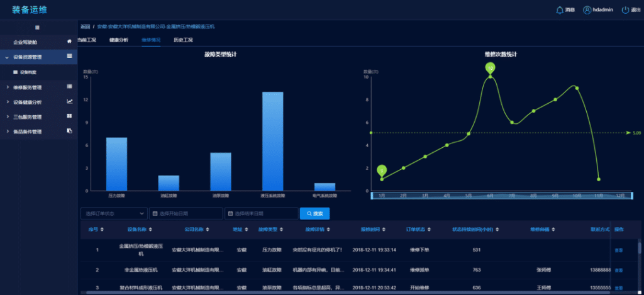Click 查看 for row 2 维修派单
The height and width of the screenshot is (295, 644).
[x=619, y=270]
